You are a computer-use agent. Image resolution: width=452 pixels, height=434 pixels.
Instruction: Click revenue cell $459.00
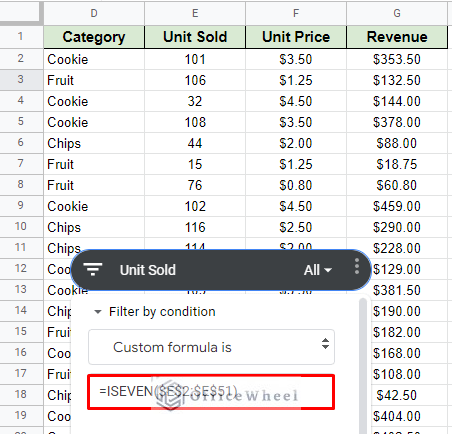point(397,206)
